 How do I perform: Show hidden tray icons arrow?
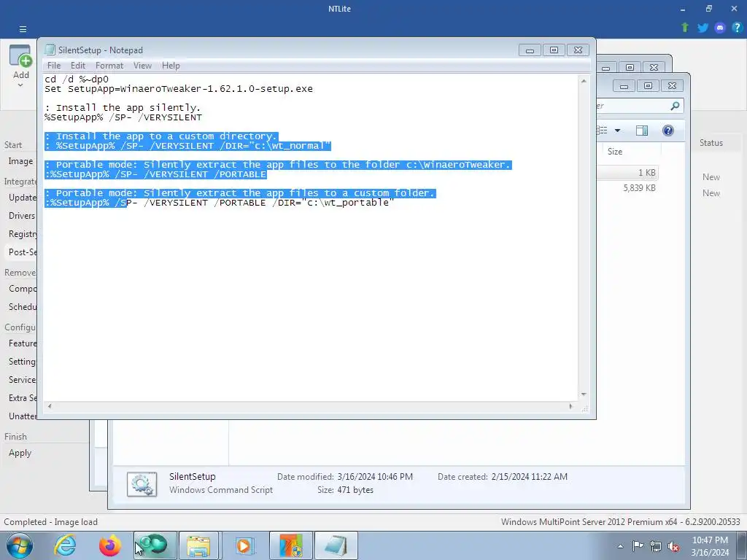click(620, 546)
